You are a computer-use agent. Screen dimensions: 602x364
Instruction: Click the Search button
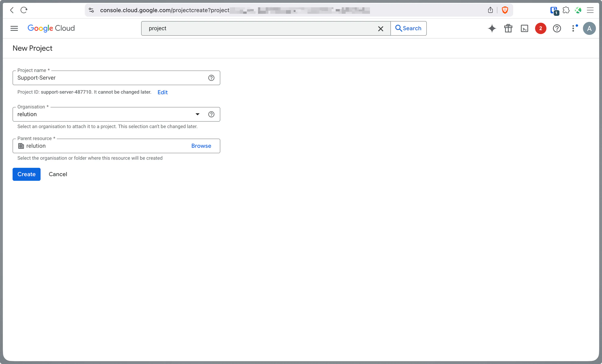click(x=408, y=28)
